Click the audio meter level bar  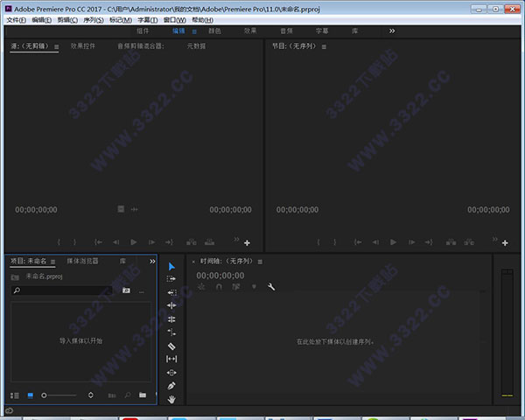507,332
